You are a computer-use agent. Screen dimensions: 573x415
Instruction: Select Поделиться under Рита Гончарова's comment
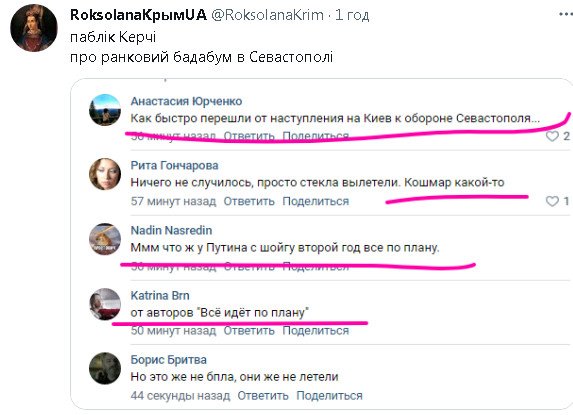point(316,201)
